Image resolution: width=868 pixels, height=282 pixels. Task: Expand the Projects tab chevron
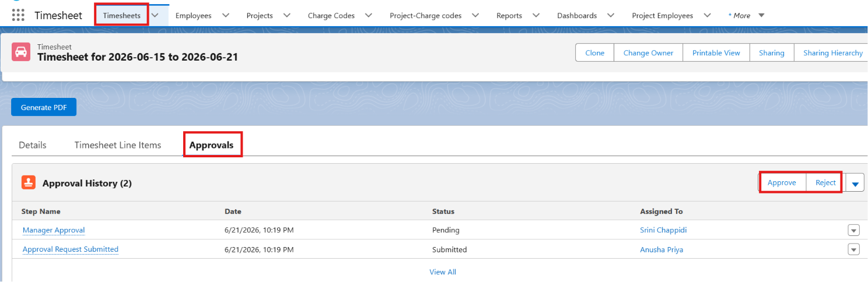[287, 15]
